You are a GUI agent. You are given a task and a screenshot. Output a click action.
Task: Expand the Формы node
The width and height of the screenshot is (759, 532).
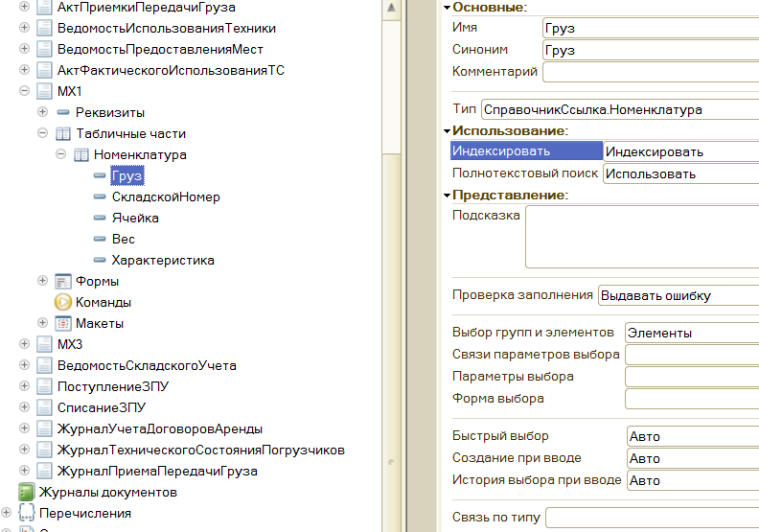(x=42, y=280)
